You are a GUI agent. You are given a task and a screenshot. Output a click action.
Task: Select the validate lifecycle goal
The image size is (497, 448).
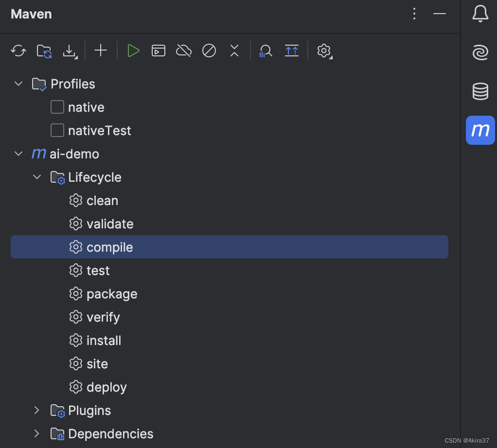(230, 224)
